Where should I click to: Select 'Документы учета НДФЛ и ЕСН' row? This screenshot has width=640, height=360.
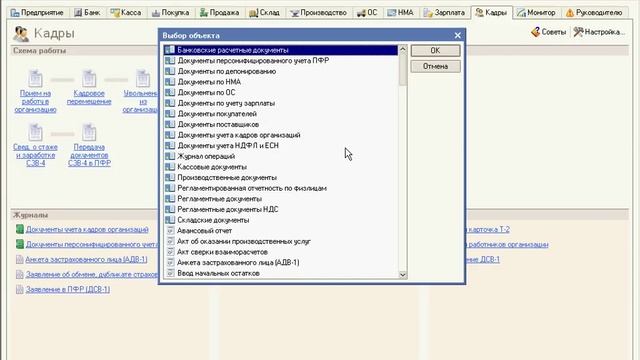pos(281,145)
